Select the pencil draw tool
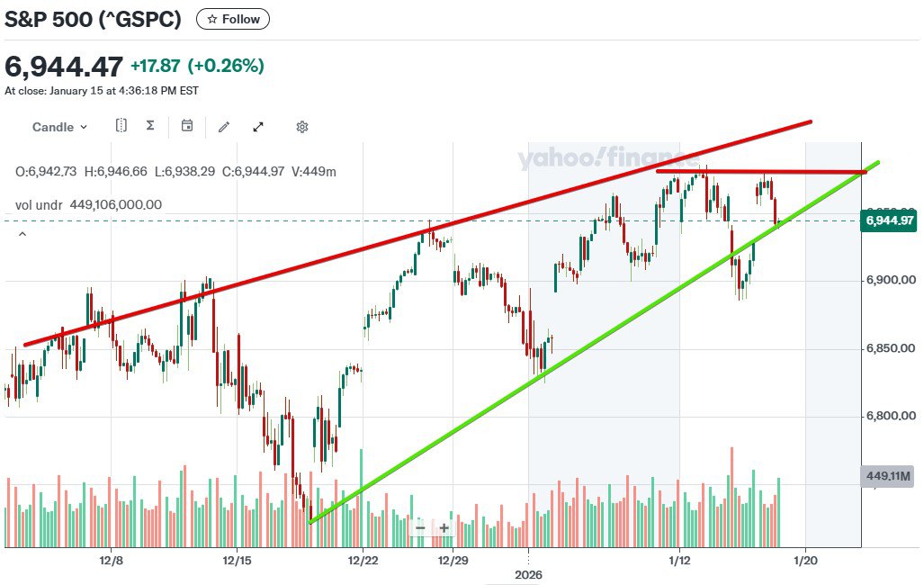 (224, 127)
